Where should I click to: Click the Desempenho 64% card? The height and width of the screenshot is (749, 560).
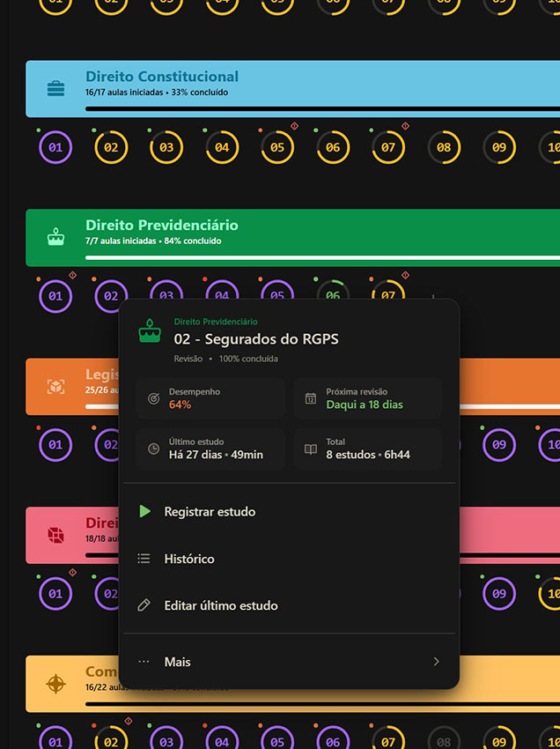pos(210,398)
